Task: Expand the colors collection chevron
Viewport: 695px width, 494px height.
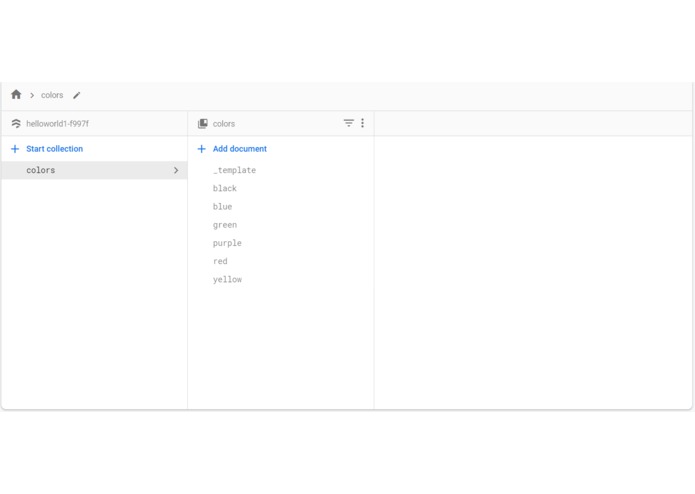Action: click(176, 170)
